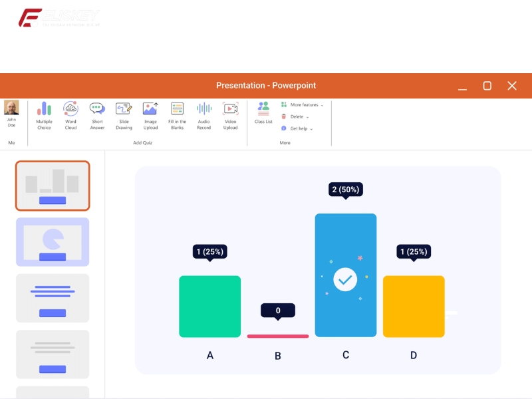Maximize the Presentation window

tap(487, 86)
